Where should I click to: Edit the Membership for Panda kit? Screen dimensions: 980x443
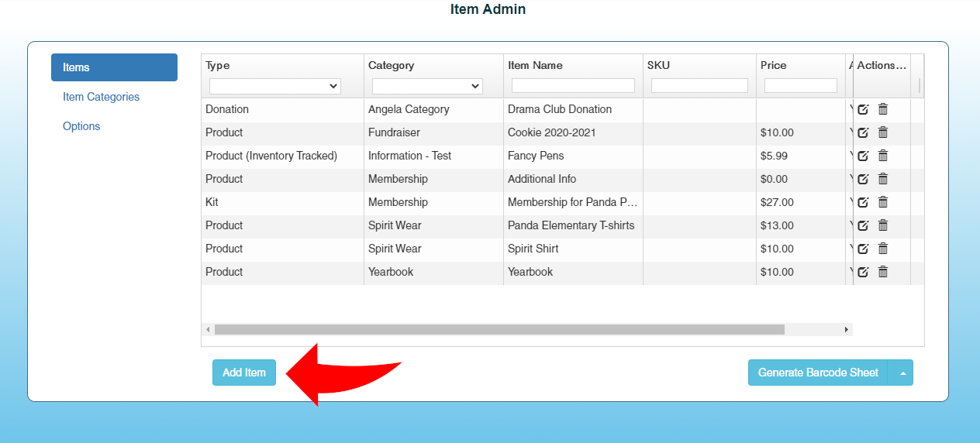point(863,202)
